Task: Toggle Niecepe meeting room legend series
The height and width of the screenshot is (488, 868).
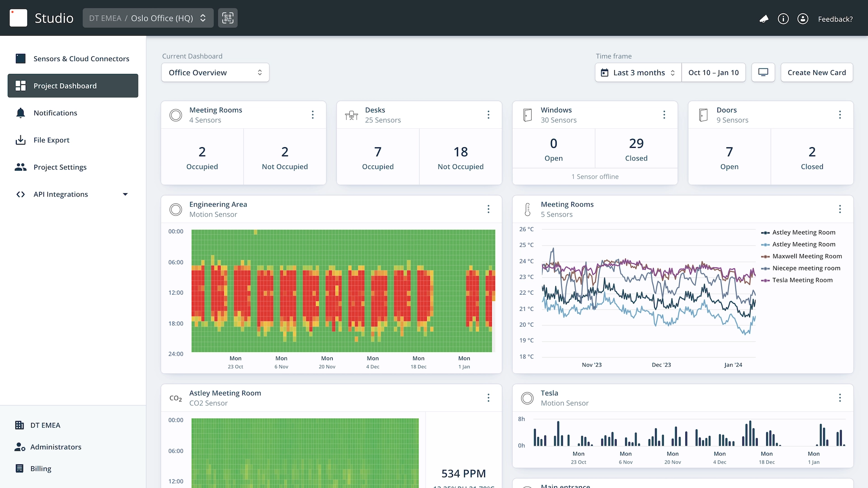Action: tap(806, 268)
